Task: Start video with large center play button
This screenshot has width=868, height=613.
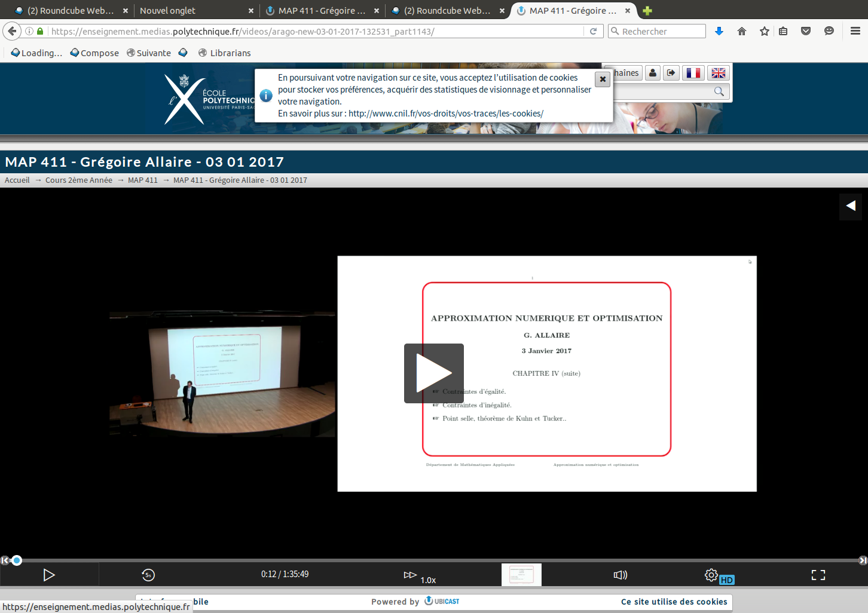Action: pos(434,373)
